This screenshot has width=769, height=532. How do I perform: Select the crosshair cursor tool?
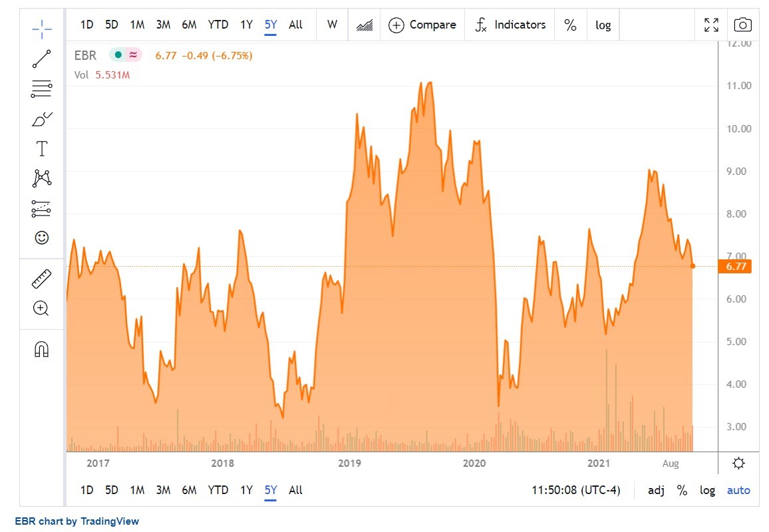click(x=42, y=29)
